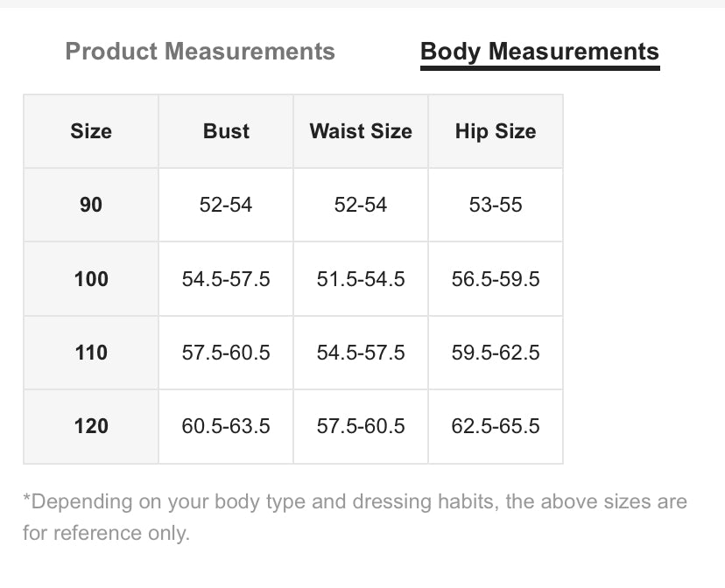Click hip value 53-55 cell
The width and height of the screenshot is (725, 588).
pos(496,205)
